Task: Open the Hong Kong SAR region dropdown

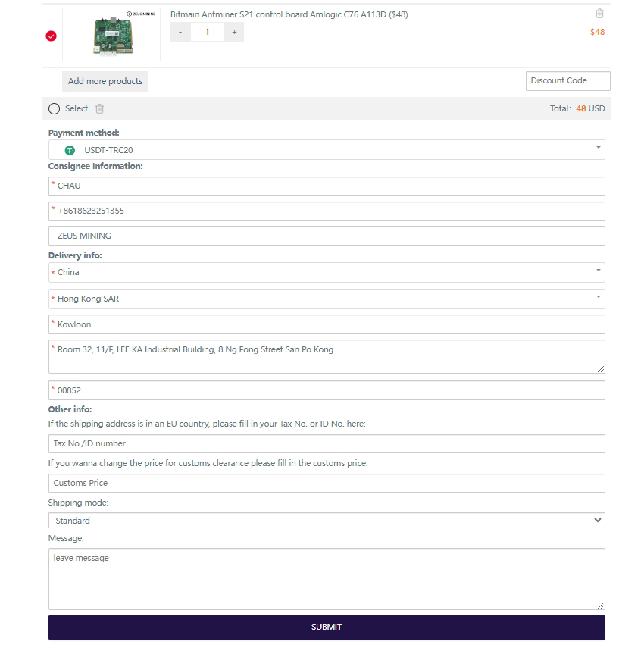Action: point(327,299)
